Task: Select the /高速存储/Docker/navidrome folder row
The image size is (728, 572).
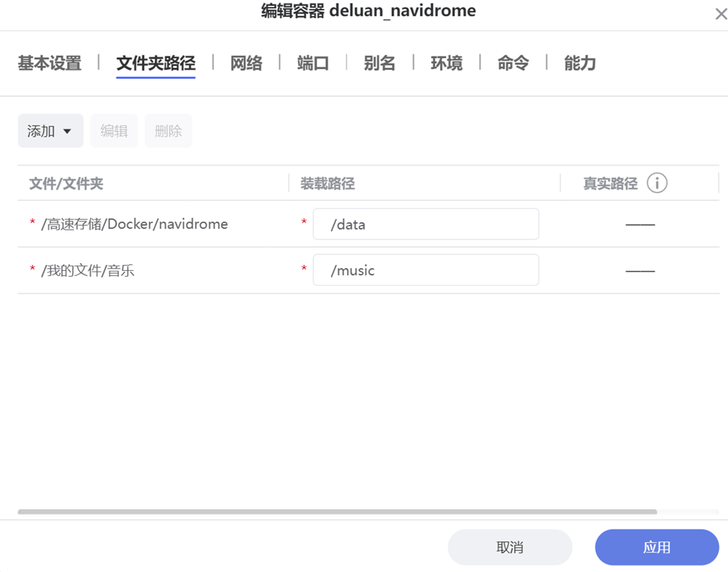Action: [x=135, y=224]
